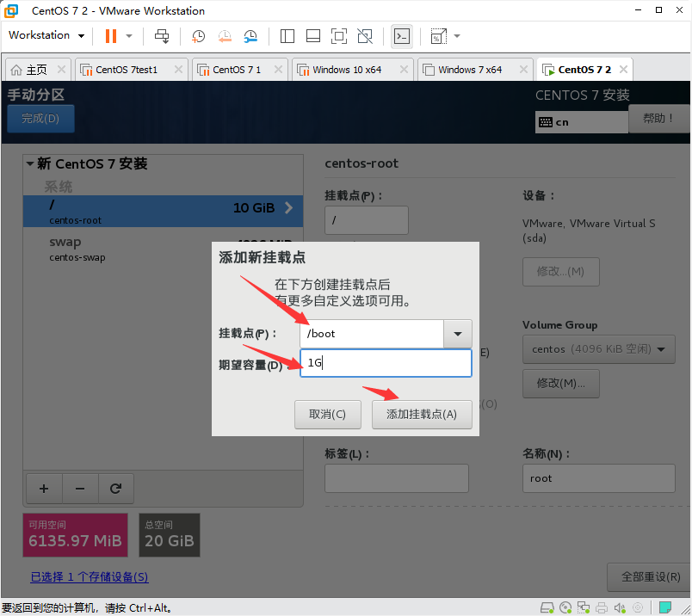
Task: Click the 期望容量 field containing 1G
Action: [386, 363]
